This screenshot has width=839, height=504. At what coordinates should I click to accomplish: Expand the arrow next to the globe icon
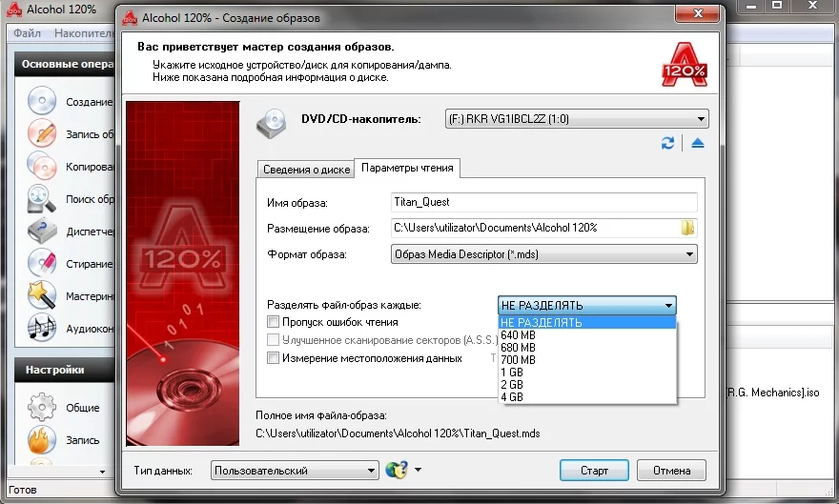[418, 470]
